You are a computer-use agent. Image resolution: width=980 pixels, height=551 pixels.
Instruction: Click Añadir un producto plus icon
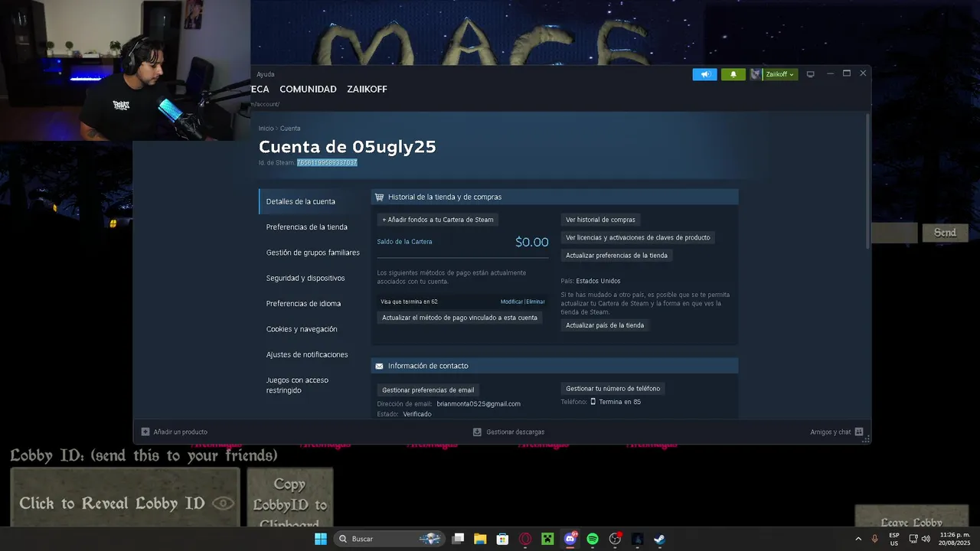pos(145,432)
